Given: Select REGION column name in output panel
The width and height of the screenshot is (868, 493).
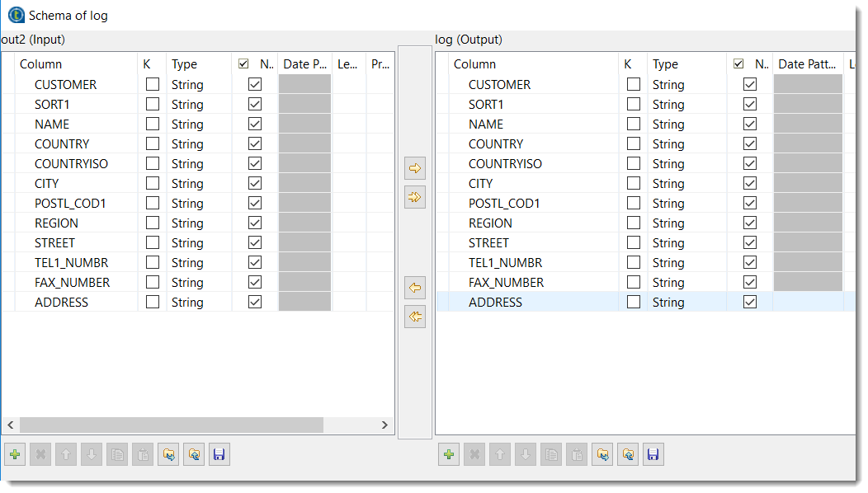Looking at the screenshot, I should coord(490,223).
